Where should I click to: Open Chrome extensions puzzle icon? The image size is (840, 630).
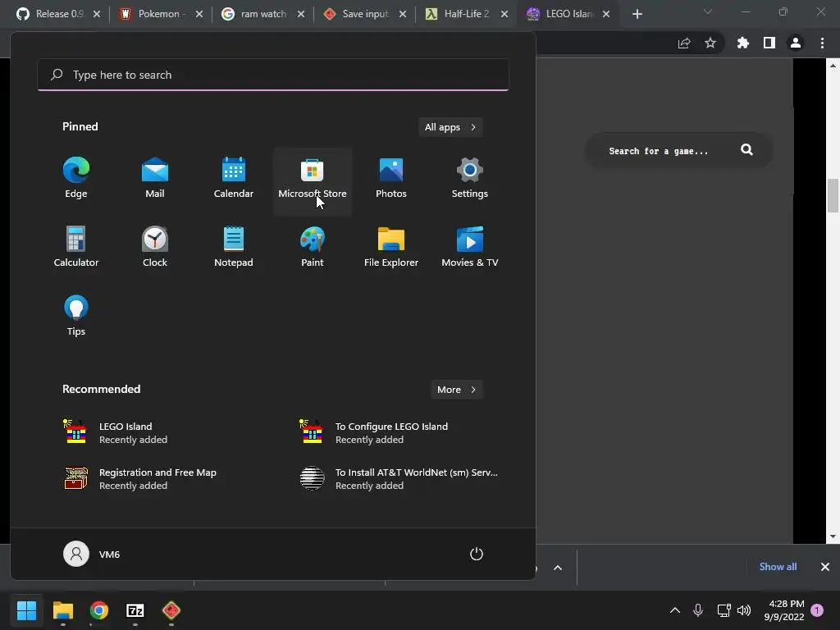(743, 43)
